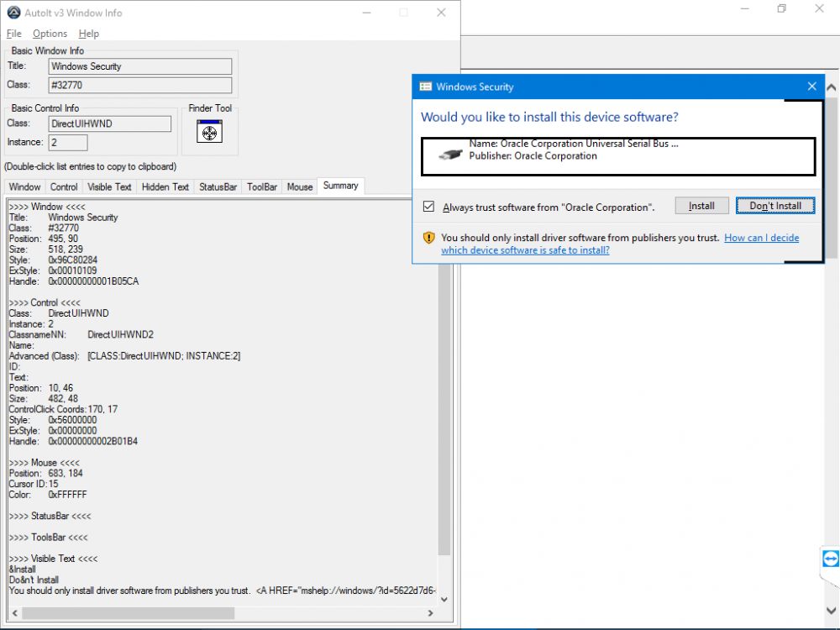
Task: Switch to the StatusBar tab
Action: [x=218, y=186]
